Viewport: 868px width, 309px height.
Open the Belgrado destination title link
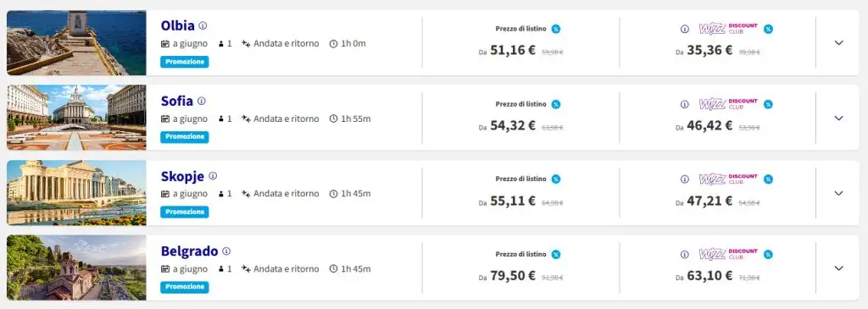click(189, 251)
